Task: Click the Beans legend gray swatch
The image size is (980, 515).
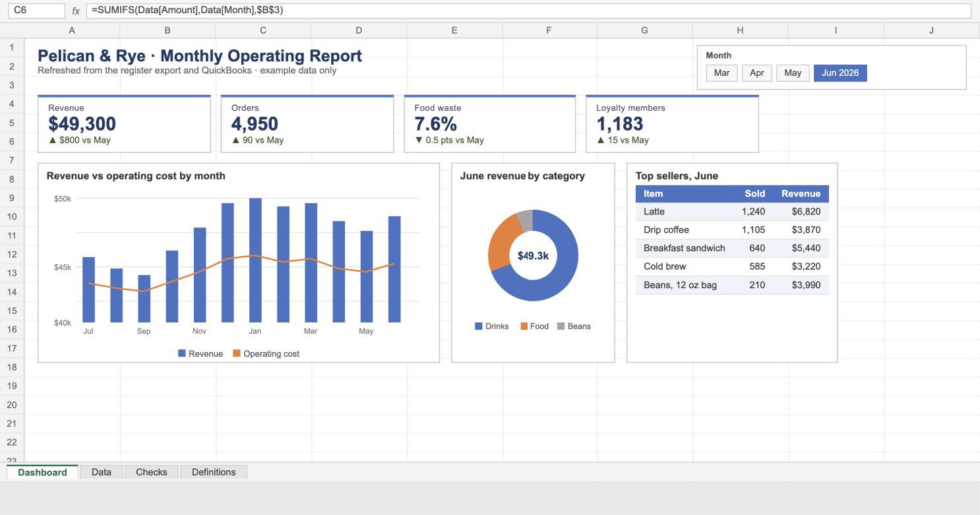Action: click(x=561, y=326)
